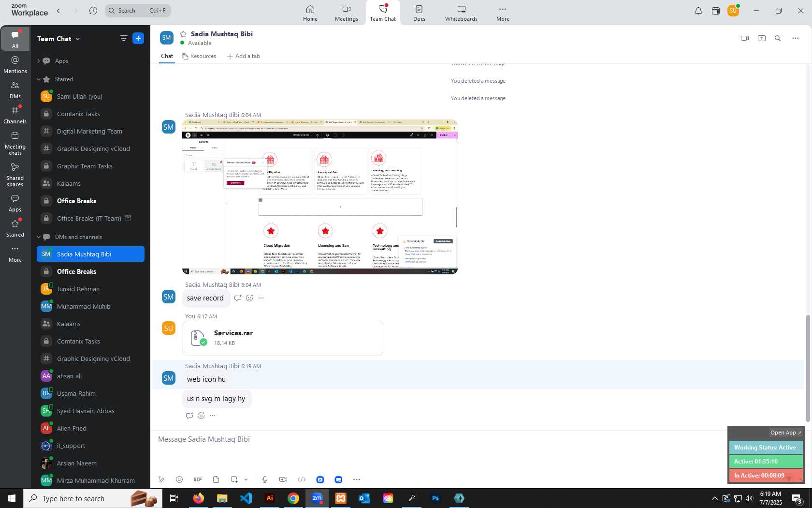The width and height of the screenshot is (812, 508).
Task: Open chat header more options menu
Action: pos(796,38)
